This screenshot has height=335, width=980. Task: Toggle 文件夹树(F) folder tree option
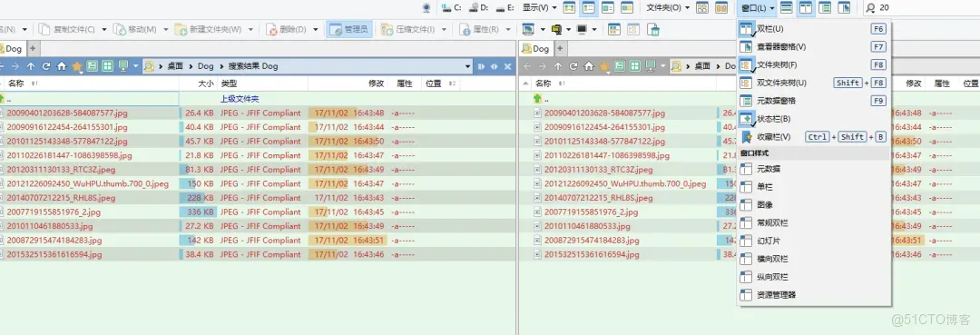(813, 64)
